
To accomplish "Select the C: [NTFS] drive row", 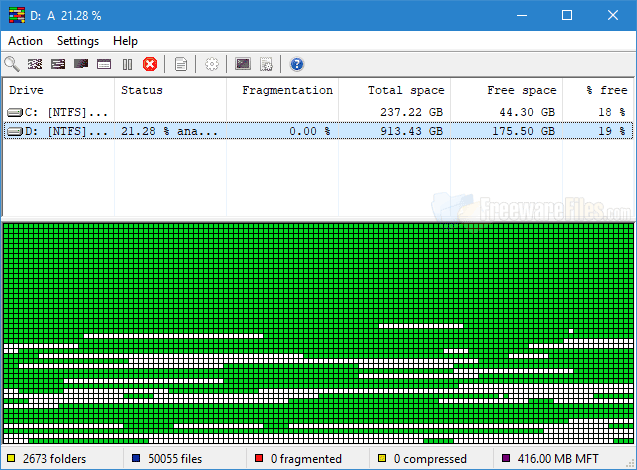I will [318, 112].
